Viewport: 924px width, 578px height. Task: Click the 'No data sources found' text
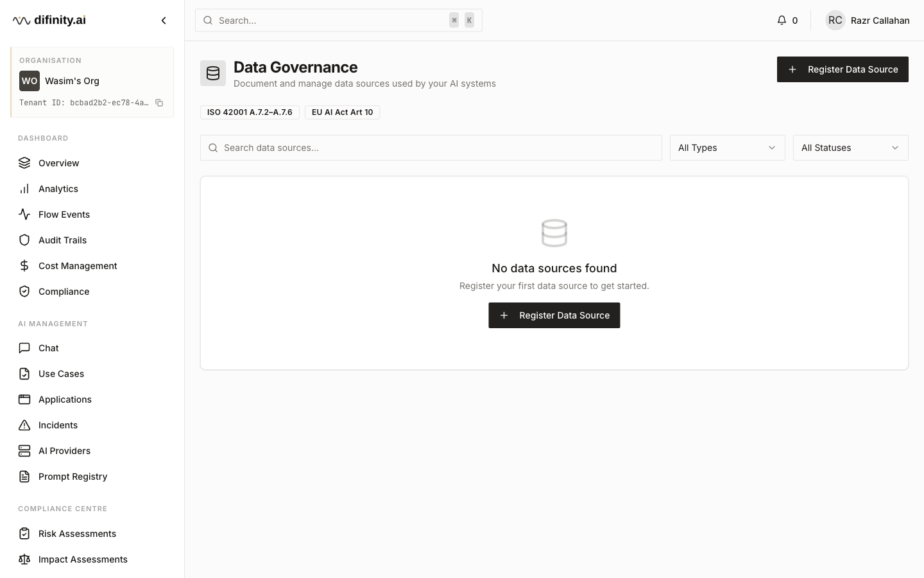click(554, 268)
